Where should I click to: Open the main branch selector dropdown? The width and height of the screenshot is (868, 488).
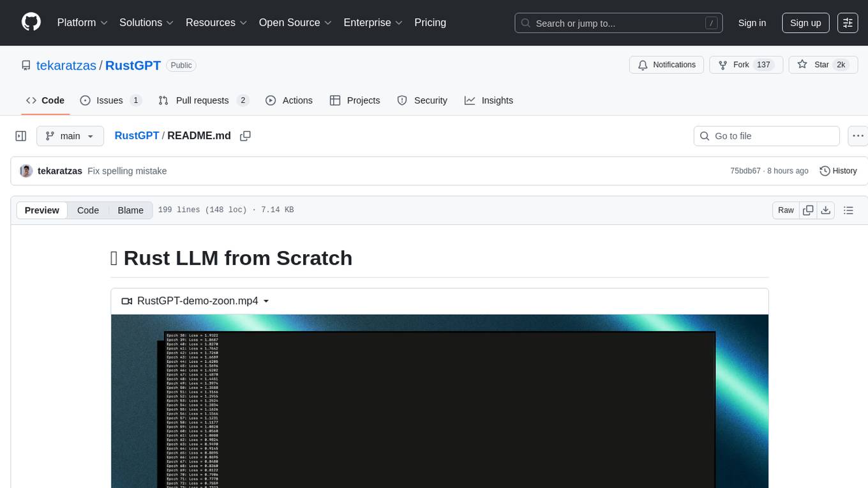70,136
